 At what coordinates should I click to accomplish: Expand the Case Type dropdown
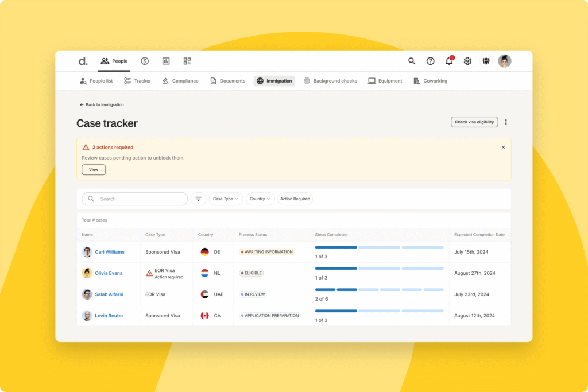tap(226, 199)
